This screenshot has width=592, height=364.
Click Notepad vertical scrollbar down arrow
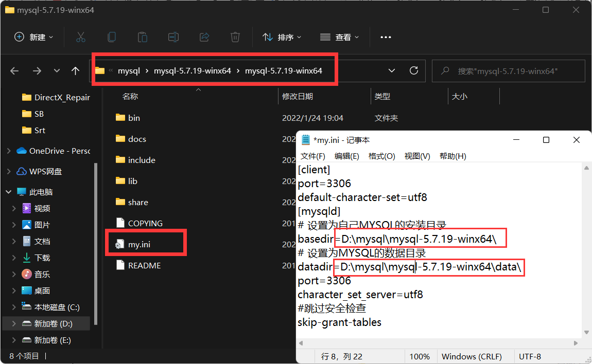(x=586, y=332)
